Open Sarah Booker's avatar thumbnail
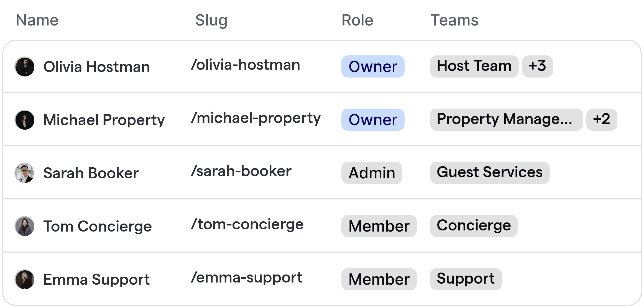 [25, 173]
